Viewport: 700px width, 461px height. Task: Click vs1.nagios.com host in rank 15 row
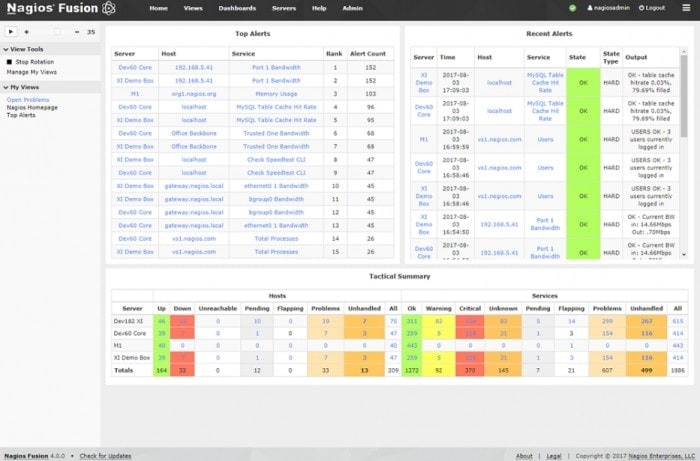[194, 252]
